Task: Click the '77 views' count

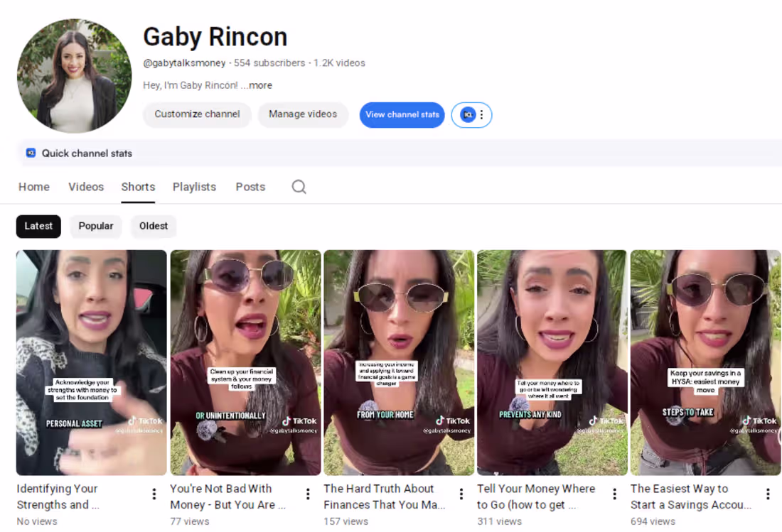Action: click(x=190, y=521)
